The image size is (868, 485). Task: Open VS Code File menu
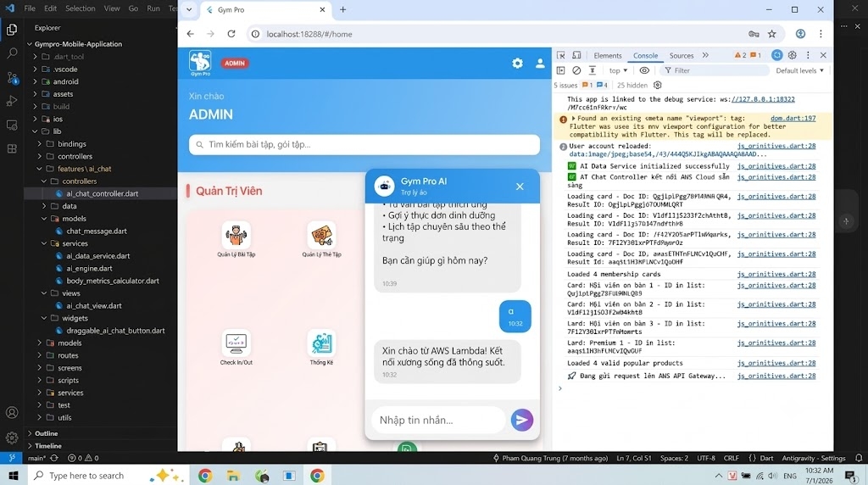pos(30,8)
